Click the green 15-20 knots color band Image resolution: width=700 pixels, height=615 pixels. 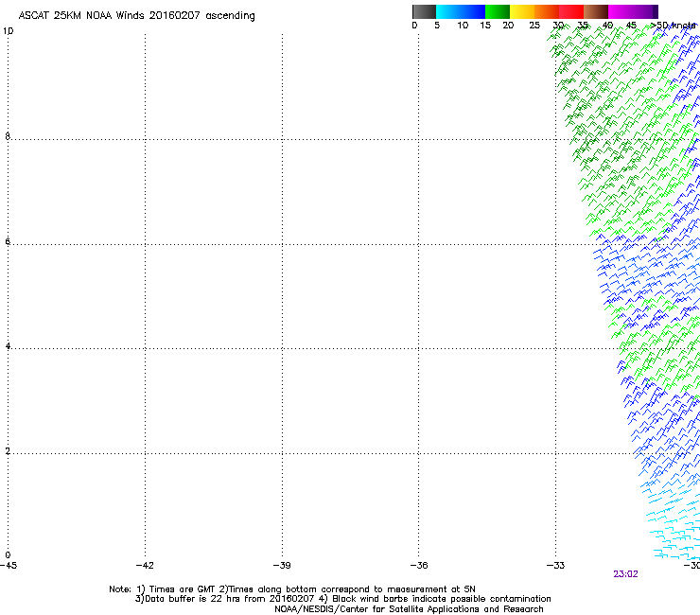498,11
